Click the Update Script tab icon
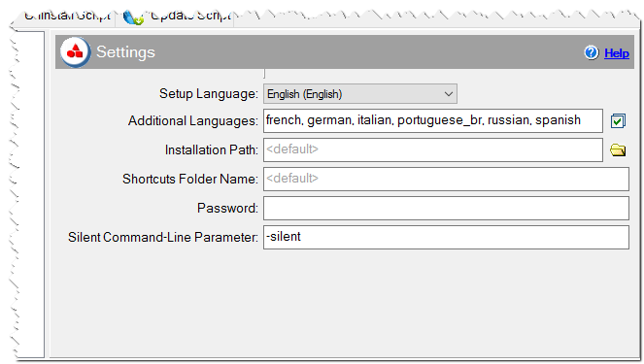Viewport: 644px width, 364px height. (x=133, y=17)
